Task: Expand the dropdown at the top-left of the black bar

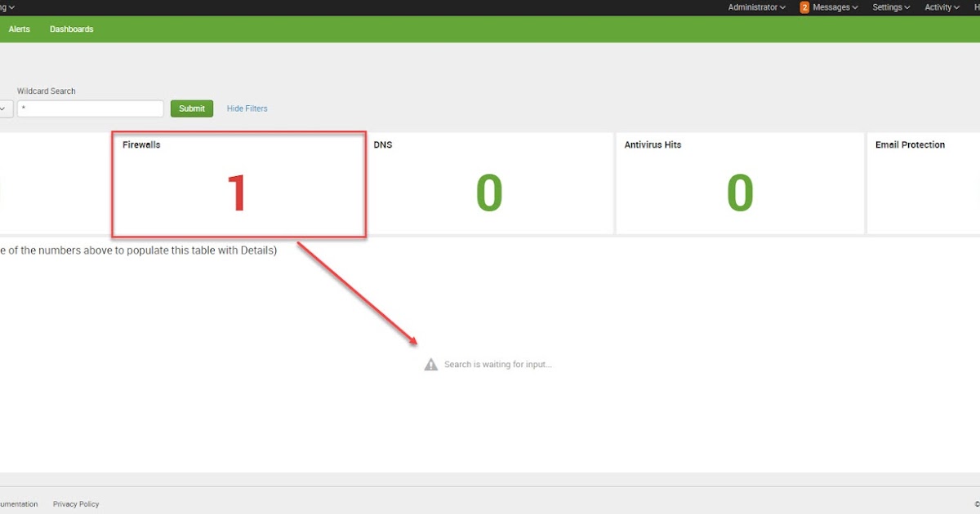Action: click(7, 7)
